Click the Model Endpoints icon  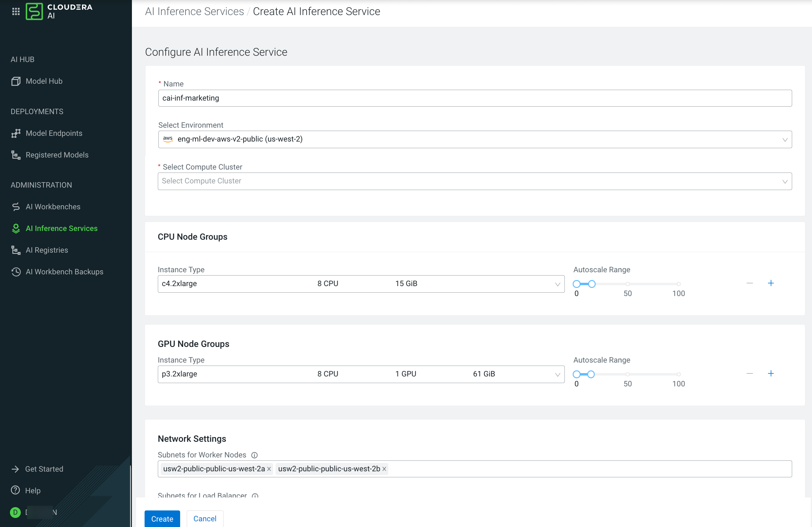16,133
